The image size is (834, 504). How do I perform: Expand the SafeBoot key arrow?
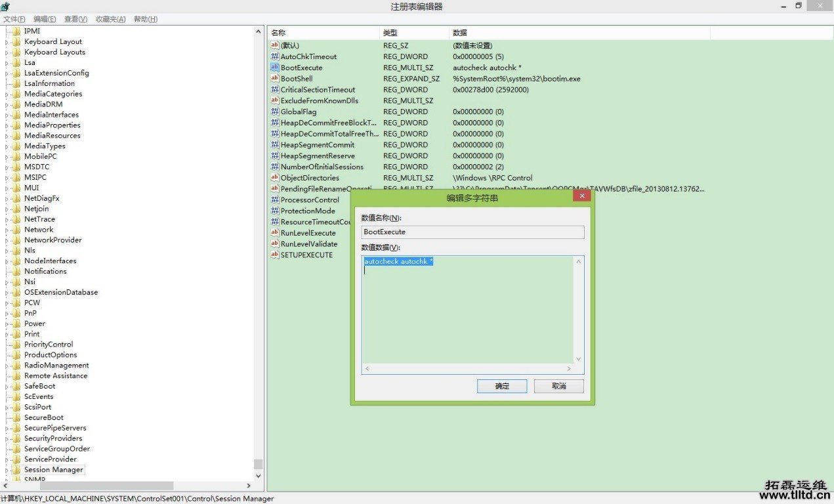click(x=7, y=387)
